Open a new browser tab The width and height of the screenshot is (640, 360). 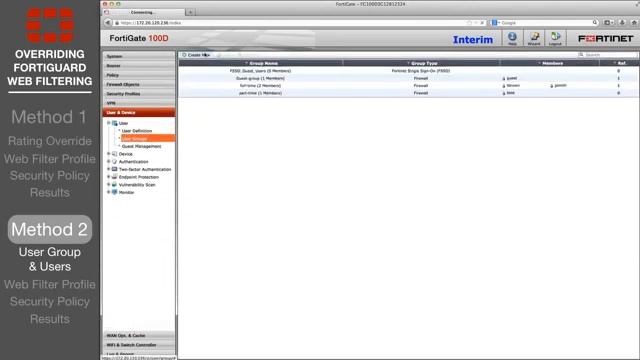190,12
